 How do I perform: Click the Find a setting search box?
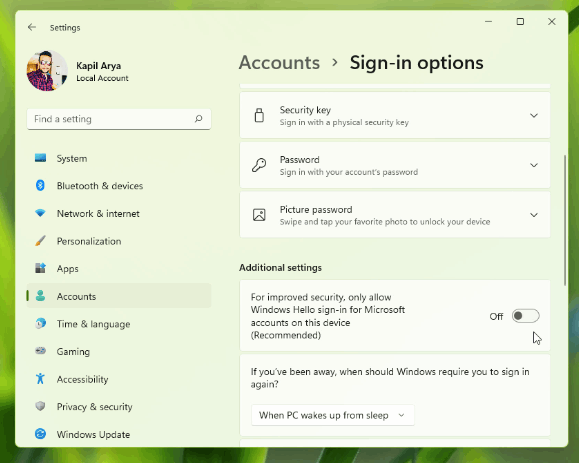(119, 119)
